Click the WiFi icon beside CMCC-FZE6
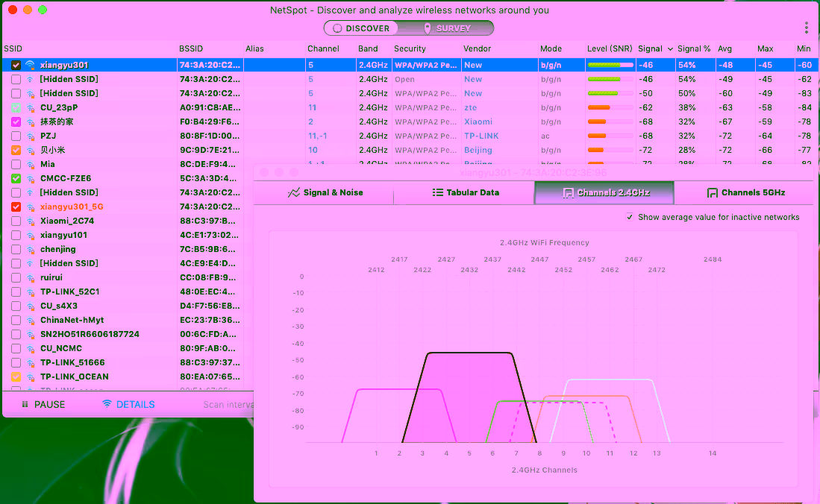The width and height of the screenshot is (820, 504). tap(31, 178)
